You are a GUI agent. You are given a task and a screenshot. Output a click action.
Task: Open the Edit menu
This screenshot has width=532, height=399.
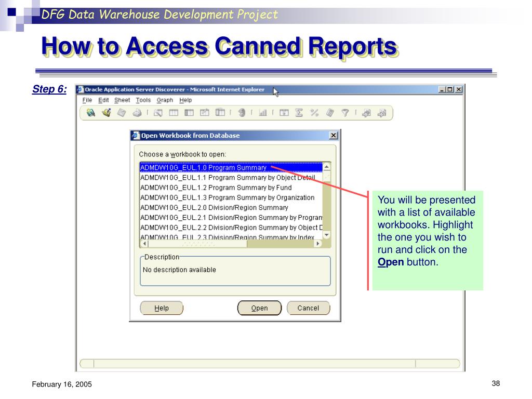coord(103,100)
